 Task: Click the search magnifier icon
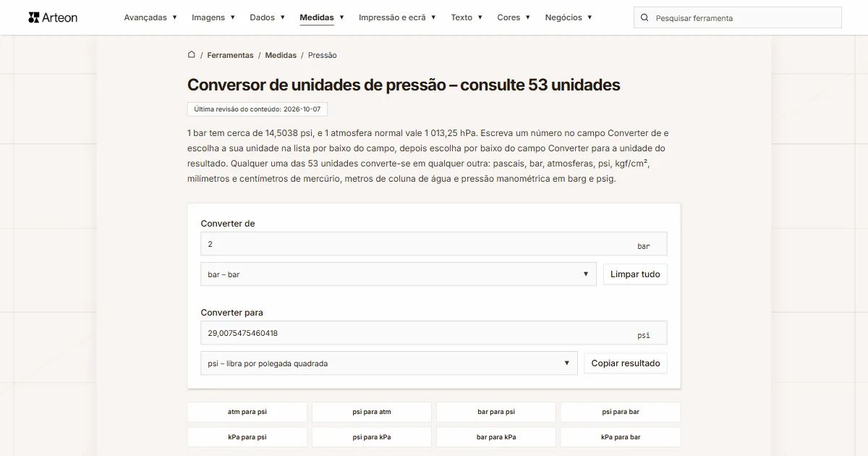[x=645, y=18]
